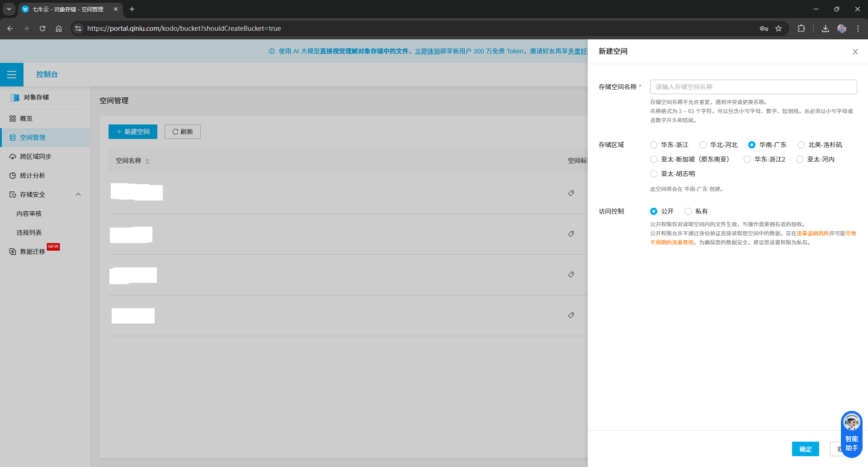Click the browser downloads icon

point(825,29)
